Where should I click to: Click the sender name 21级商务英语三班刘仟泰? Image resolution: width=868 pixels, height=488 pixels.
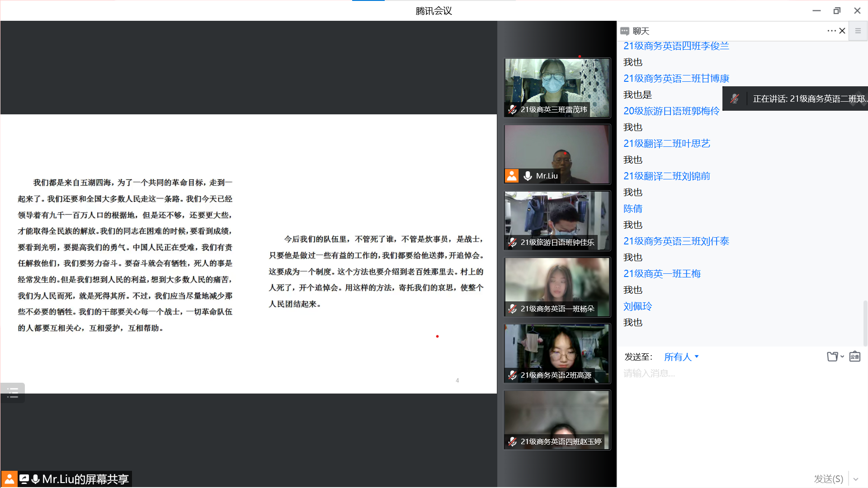pos(676,241)
